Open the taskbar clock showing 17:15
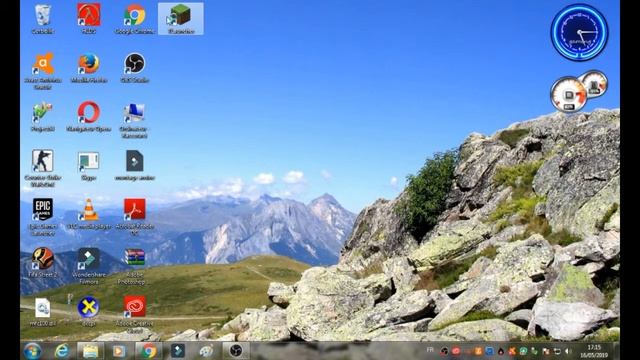 594,351
